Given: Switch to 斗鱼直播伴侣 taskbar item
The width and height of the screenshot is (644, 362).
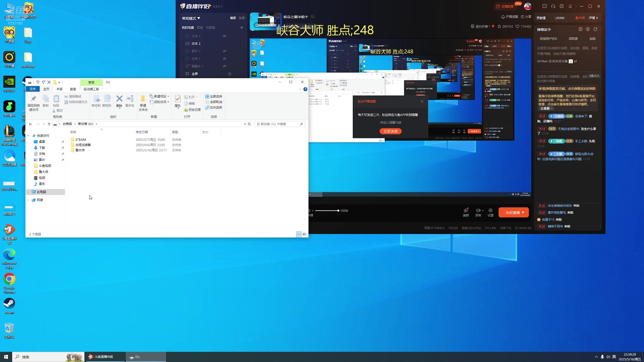Looking at the screenshot, I should (x=105, y=357).
